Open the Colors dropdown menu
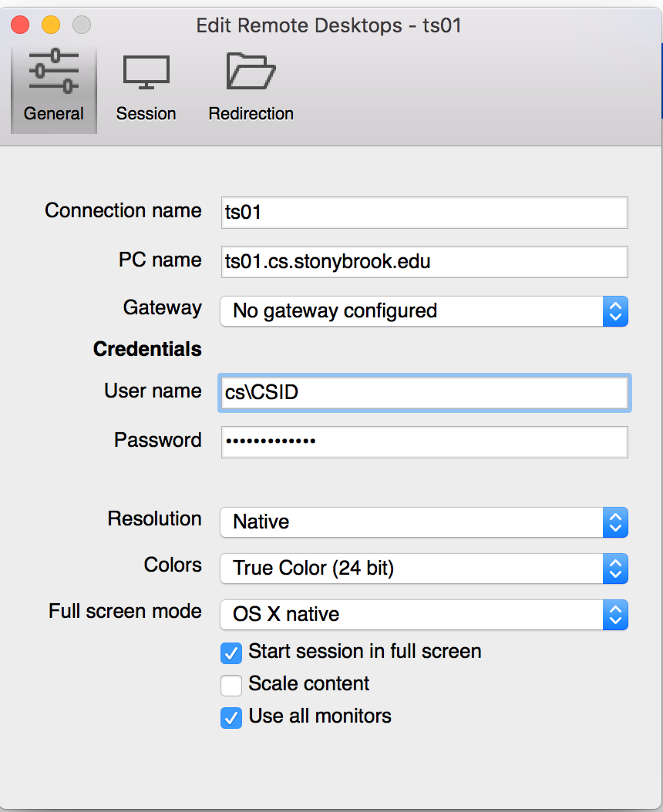The width and height of the screenshot is (663, 812). (424, 569)
